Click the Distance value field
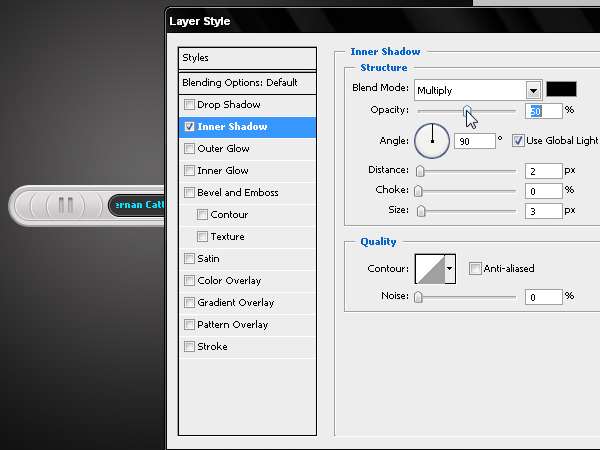This screenshot has width=600, height=450. tap(543, 172)
